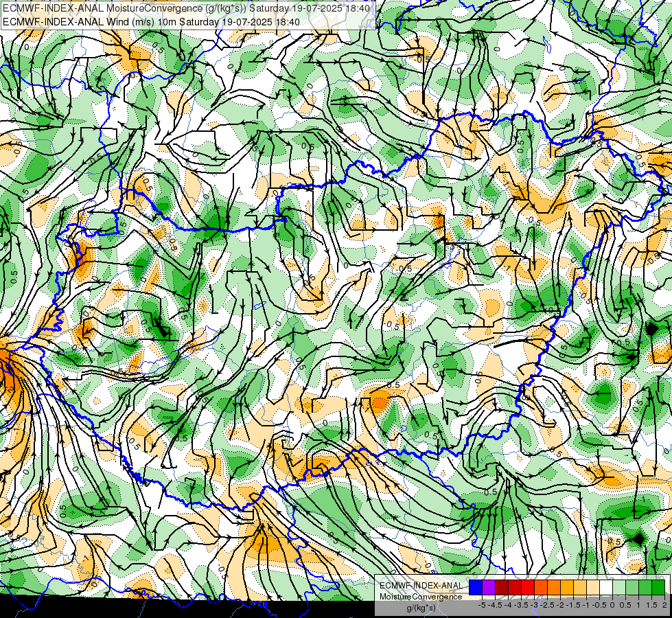Click the legend scale's 2 tick label
The height and width of the screenshot is (618, 672).
click(664, 605)
